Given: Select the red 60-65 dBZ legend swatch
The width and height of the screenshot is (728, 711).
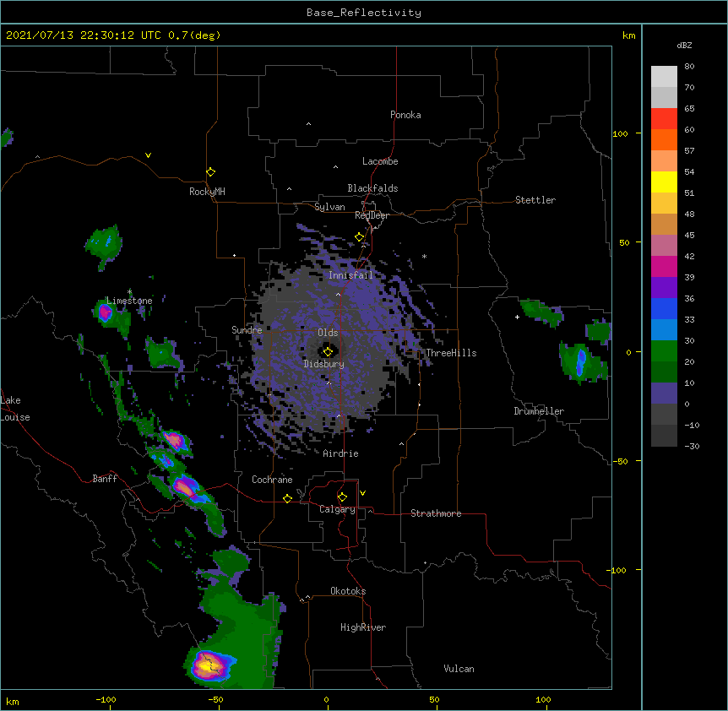Looking at the screenshot, I should pos(664,118).
